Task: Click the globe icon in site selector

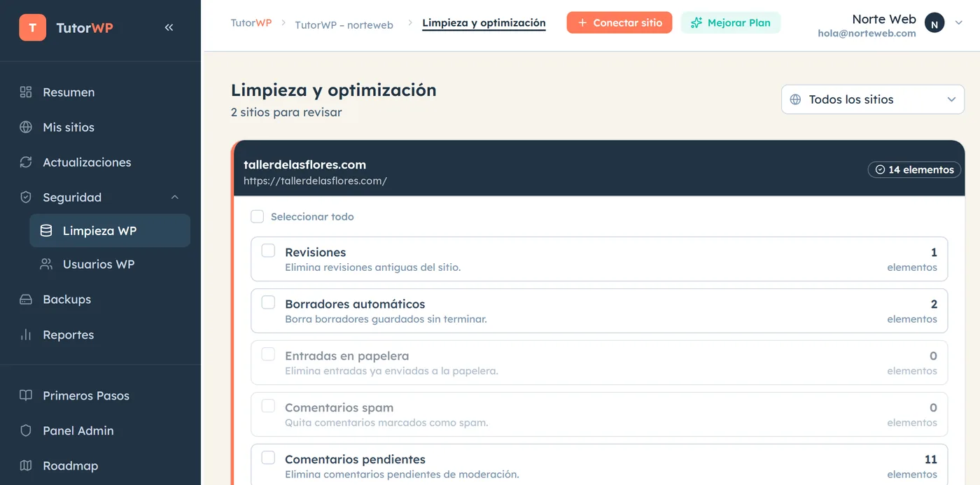Action: pos(795,99)
